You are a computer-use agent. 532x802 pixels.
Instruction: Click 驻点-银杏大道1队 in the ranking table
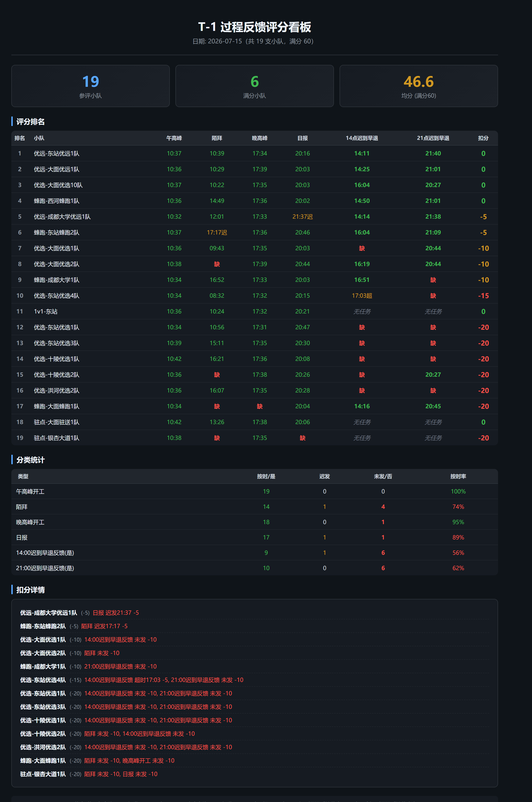pyautogui.click(x=57, y=438)
